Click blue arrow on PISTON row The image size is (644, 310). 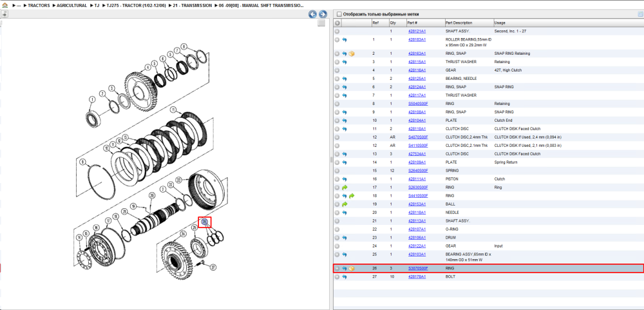(344, 179)
